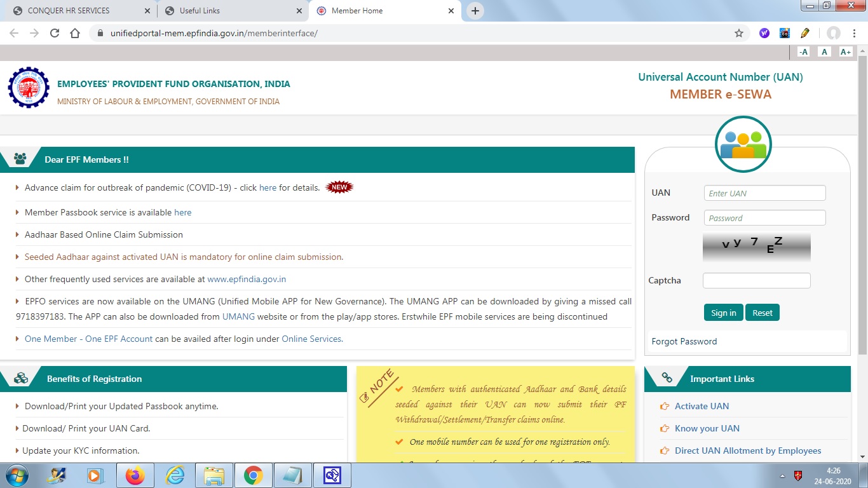Open the Chrome profile avatar
868x488 pixels.
(x=834, y=33)
